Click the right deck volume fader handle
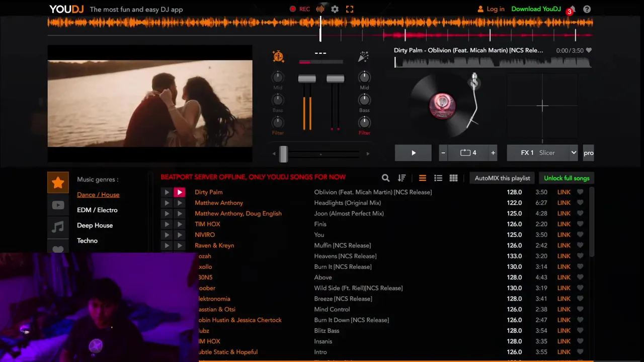 click(335, 79)
